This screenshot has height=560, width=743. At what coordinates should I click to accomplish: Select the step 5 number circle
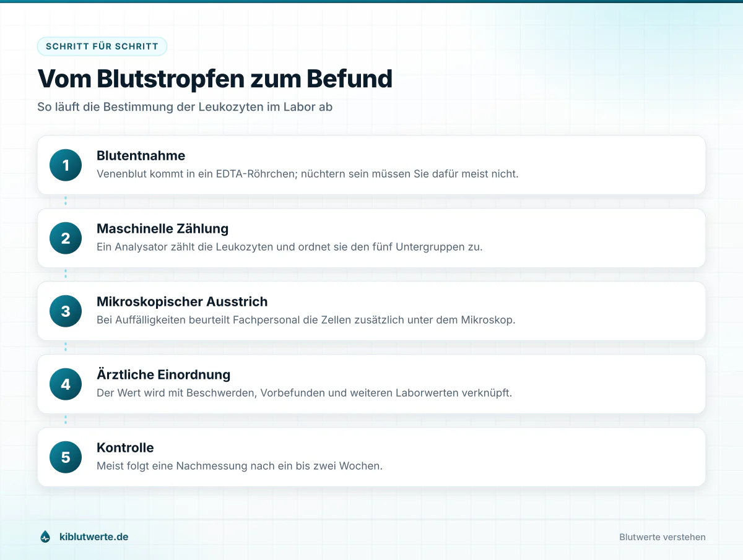pyautogui.click(x=66, y=457)
